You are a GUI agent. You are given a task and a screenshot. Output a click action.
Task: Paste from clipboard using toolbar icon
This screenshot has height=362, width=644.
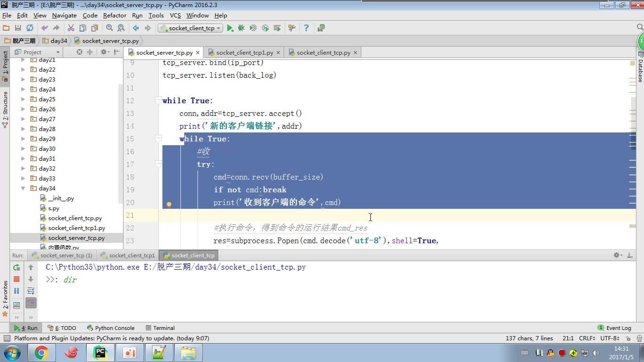[x=95, y=28]
